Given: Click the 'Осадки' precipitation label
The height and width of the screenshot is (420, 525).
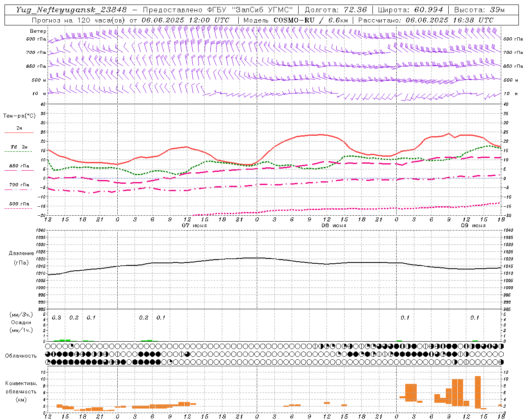Looking at the screenshot, I should pyautogui.click(x=21, y=322).
